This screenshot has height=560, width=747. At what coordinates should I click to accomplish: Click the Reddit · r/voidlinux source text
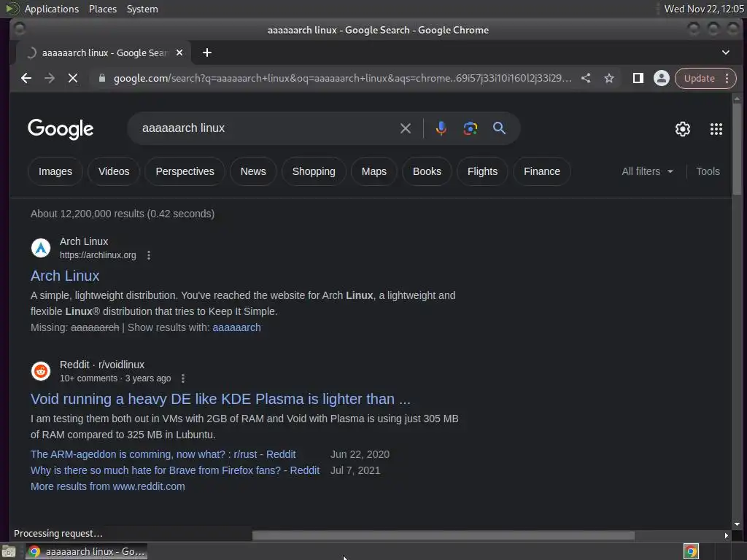pos(102,365)
